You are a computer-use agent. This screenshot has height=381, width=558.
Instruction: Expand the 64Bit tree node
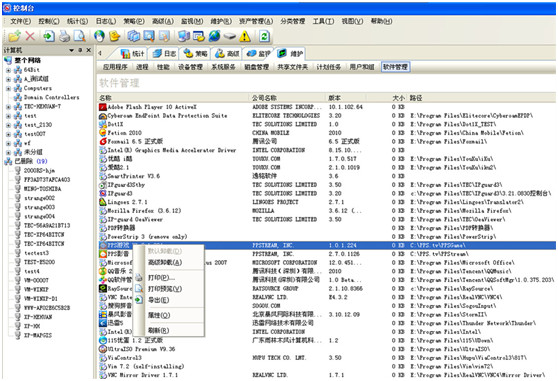[9, 70]
